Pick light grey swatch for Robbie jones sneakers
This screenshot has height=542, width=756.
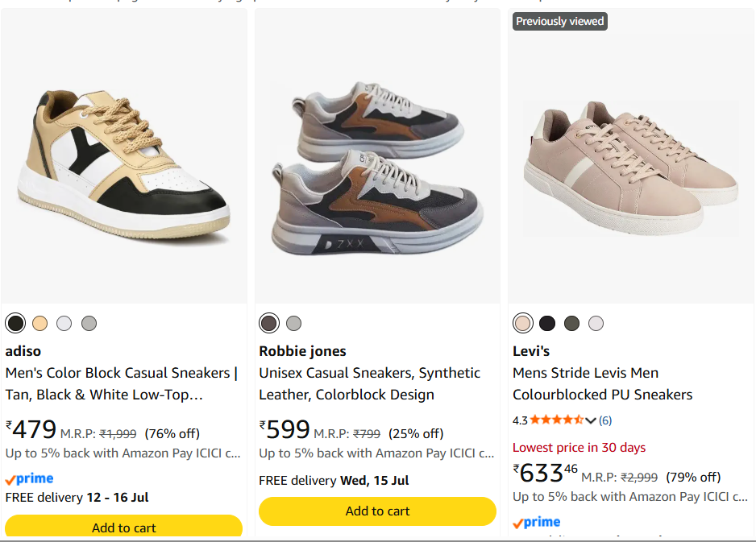tap(293, 323)
